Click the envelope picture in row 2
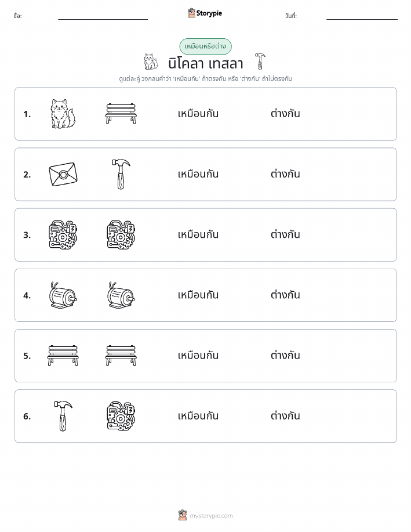This screenshot has height=532, width=411. [63, 175]
